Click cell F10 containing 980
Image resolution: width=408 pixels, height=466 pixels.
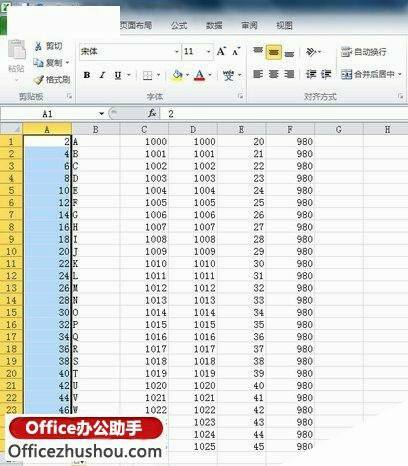click(290, 251)
